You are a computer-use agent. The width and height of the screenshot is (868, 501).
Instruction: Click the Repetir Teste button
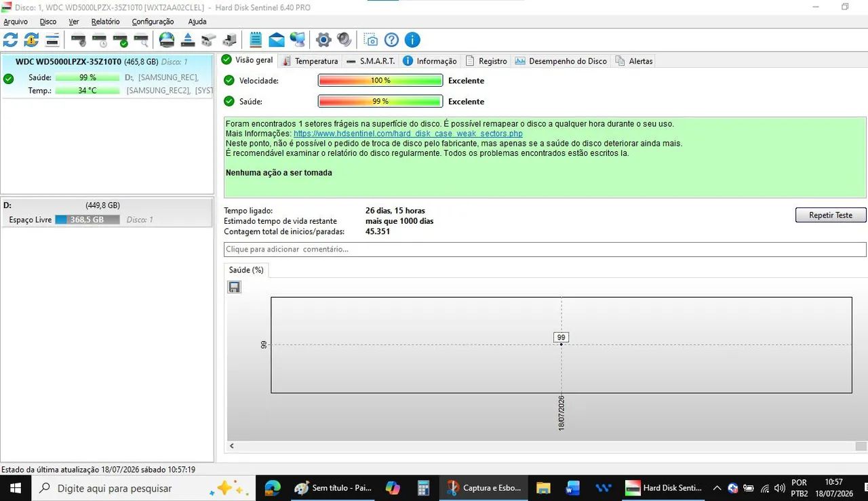click(x=831, y=215)
